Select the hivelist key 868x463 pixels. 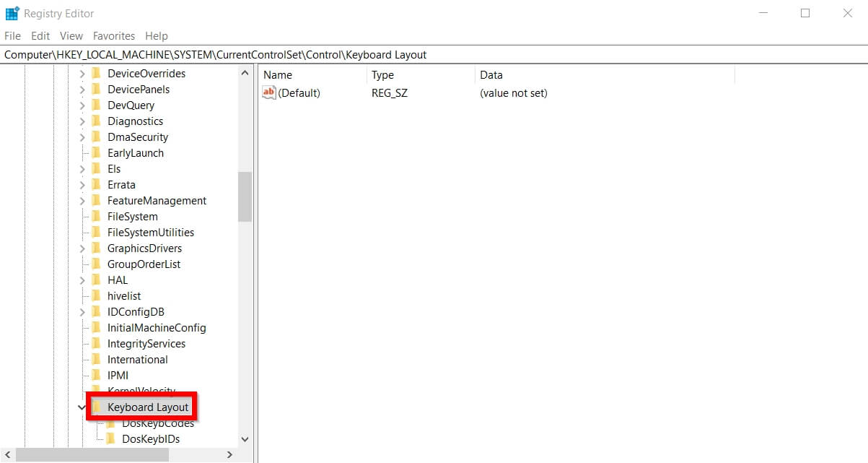coord(124,295)
